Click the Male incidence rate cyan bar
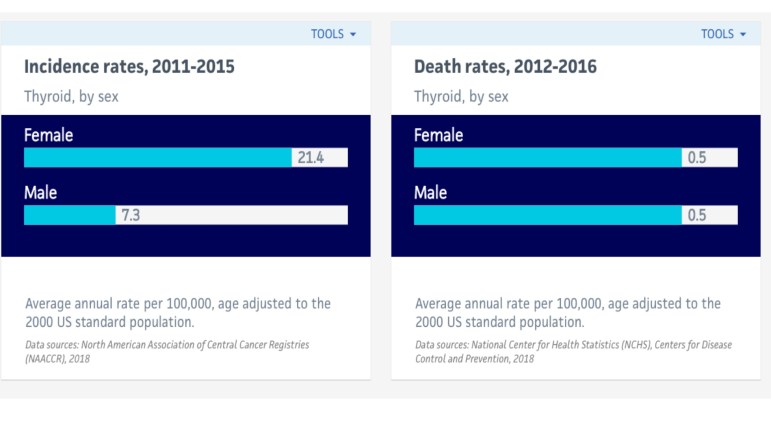 coord(70,215)
